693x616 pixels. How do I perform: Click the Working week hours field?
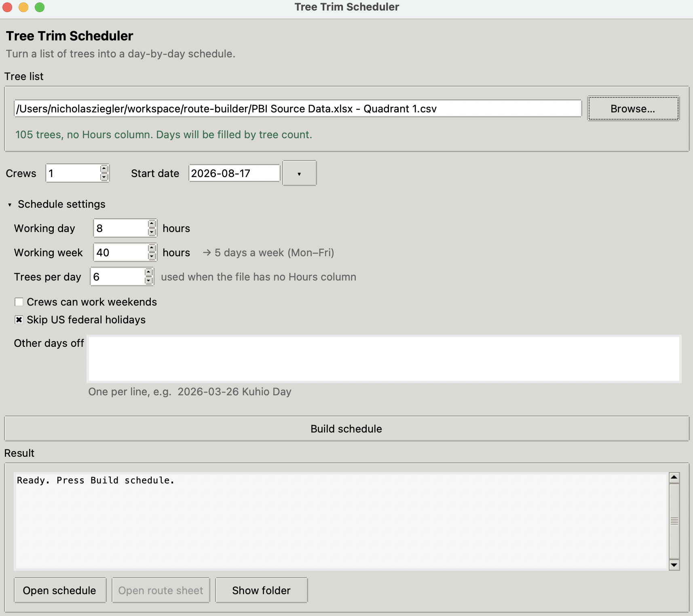click(x=121, y=252)
